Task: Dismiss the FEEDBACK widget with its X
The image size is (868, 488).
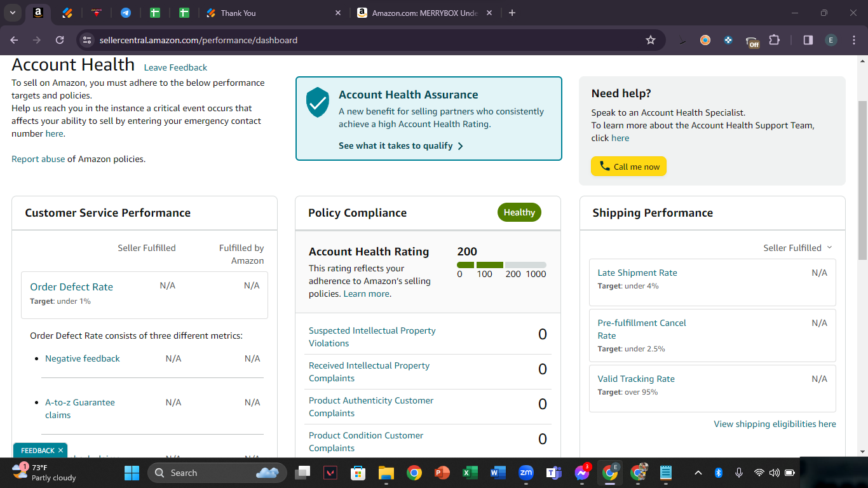Action: click(60, 451)
